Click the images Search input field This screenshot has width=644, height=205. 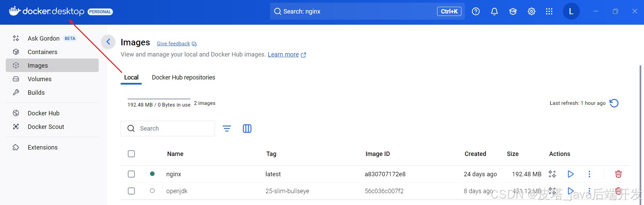168,129
